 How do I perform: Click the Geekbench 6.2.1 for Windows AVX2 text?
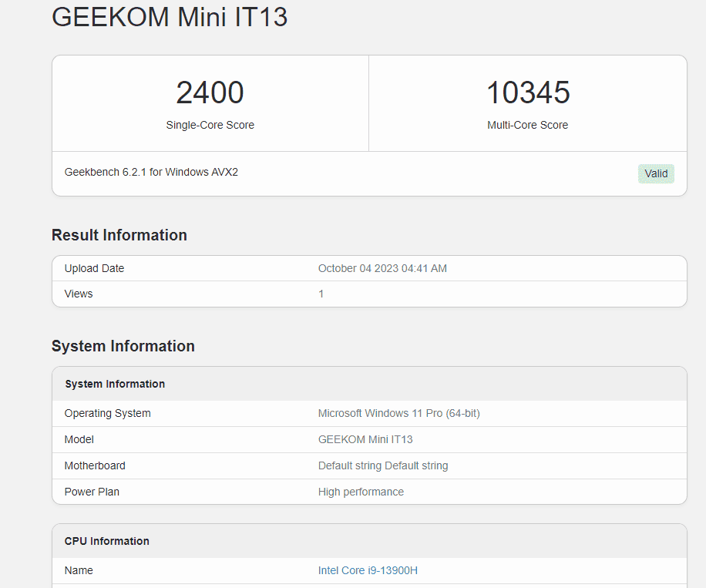(151, 172)
